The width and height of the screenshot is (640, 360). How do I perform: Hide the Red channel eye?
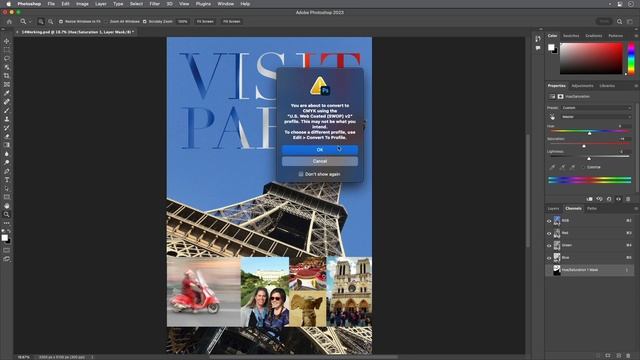pyautogui.click(x=549, y=233)
